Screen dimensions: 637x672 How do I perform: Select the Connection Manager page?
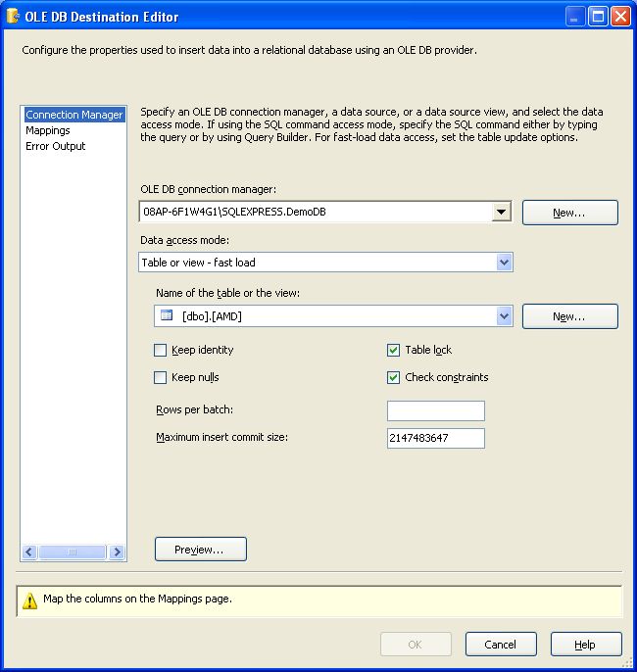coord(74,115)
